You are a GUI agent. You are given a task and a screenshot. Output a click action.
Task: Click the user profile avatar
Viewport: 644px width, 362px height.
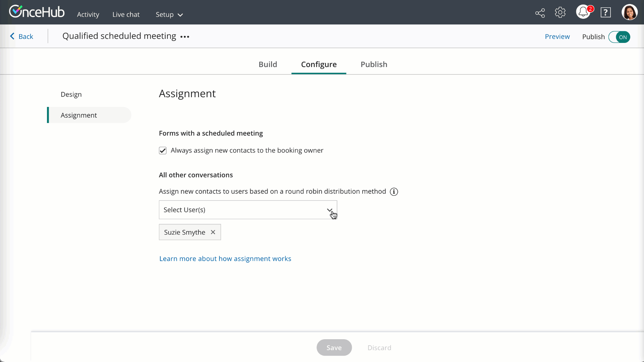[x=629, y=12]
